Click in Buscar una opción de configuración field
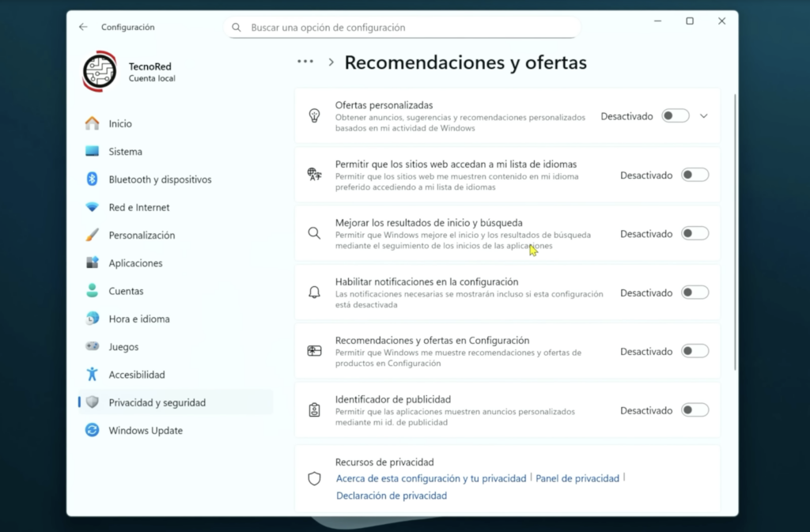Image resolution: width=810 pixels, height=532 pixels. [x=403, y=28]
